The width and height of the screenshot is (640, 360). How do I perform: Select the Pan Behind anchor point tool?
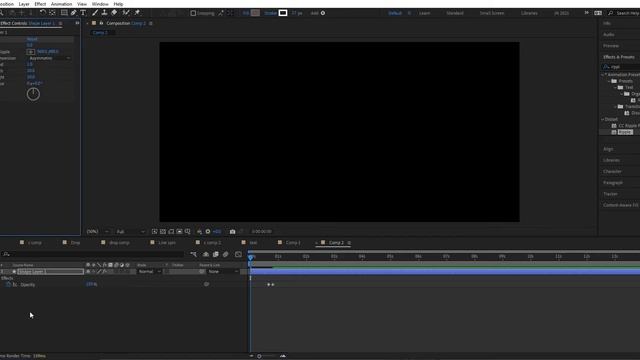click(53, 13)
